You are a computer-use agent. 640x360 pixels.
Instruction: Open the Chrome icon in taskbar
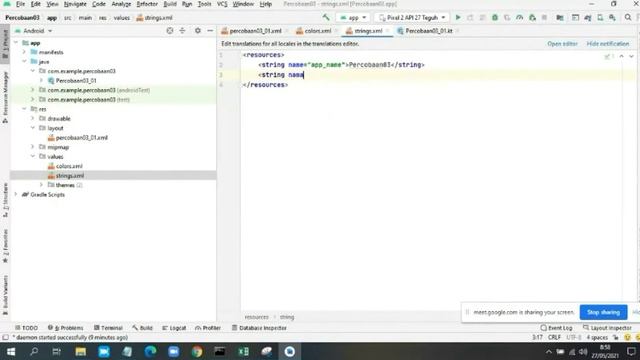click(x=197, y=351)
